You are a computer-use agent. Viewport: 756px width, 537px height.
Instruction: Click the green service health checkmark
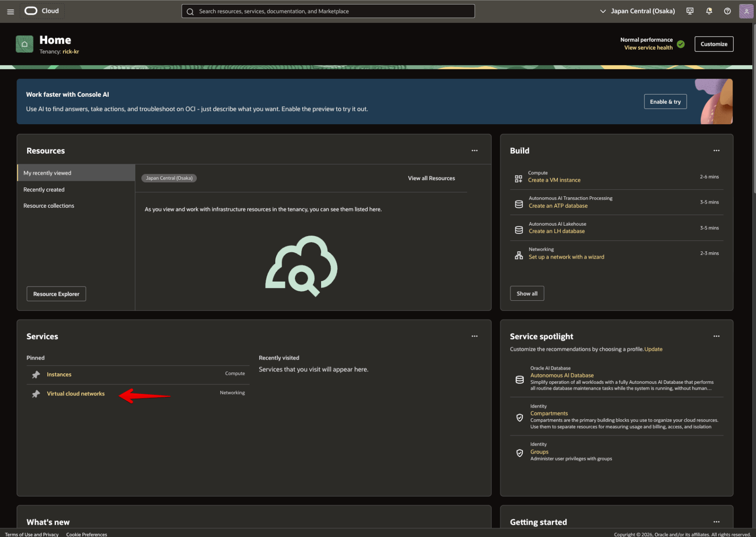pos(681,44)
